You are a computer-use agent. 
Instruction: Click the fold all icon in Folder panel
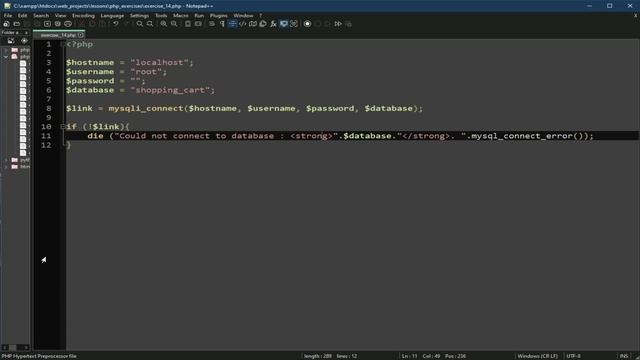point(11,41)
